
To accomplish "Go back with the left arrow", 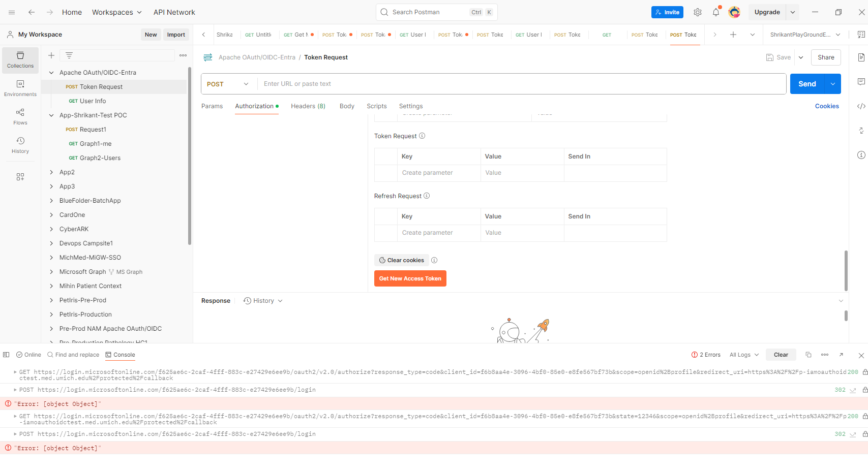I will 32,12.
